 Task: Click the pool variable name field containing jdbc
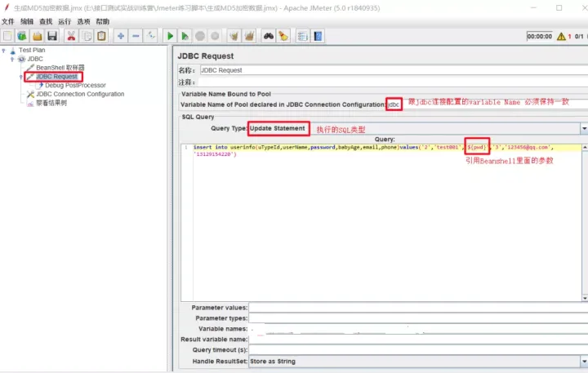coord(487,104)
